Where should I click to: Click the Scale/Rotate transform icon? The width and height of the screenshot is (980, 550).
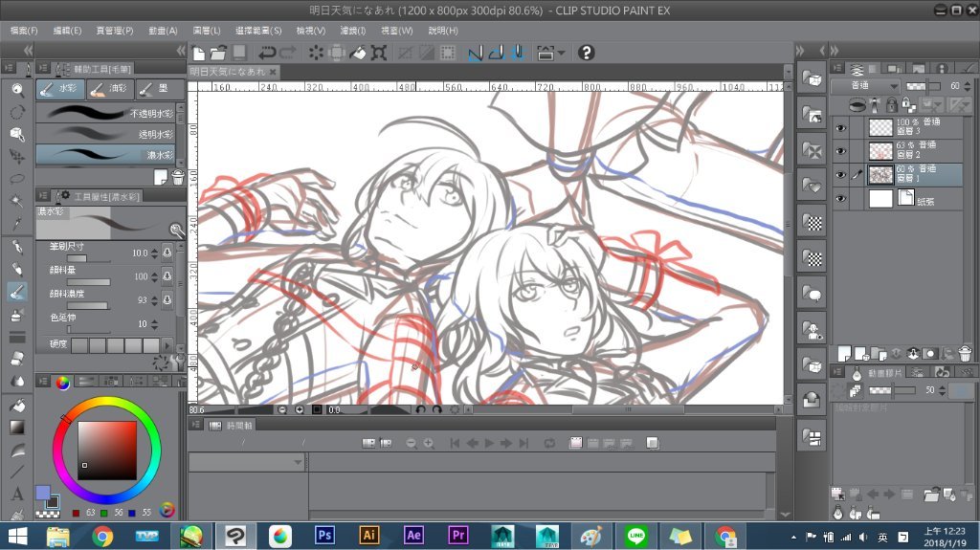[x=379, y=54]
